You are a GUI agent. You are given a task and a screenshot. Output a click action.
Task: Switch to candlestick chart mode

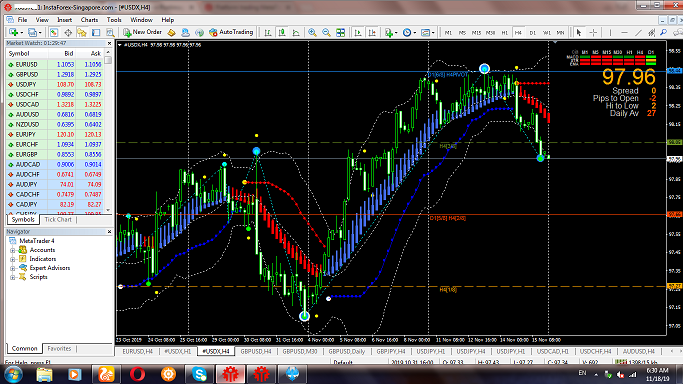click(282, 33)
